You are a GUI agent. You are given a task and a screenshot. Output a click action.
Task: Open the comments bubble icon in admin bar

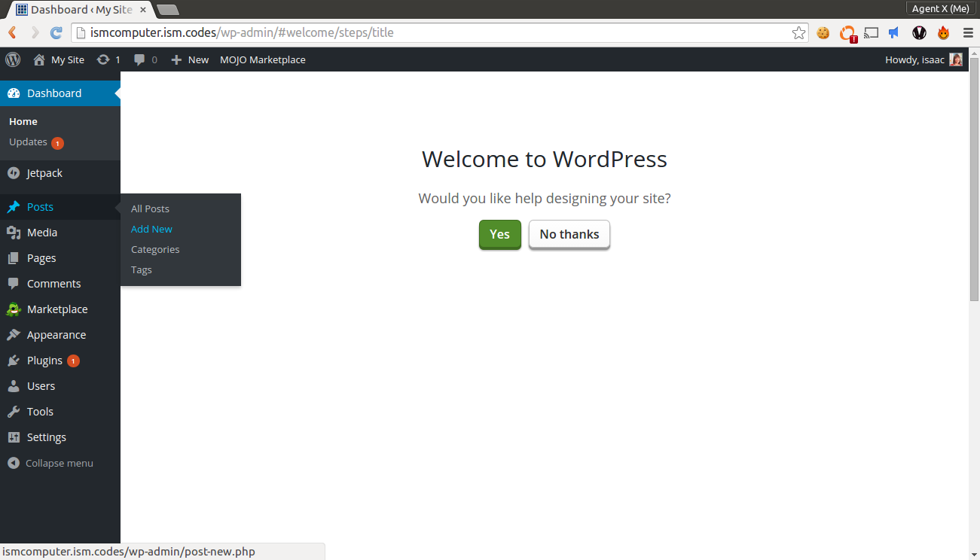click(139, 59)
